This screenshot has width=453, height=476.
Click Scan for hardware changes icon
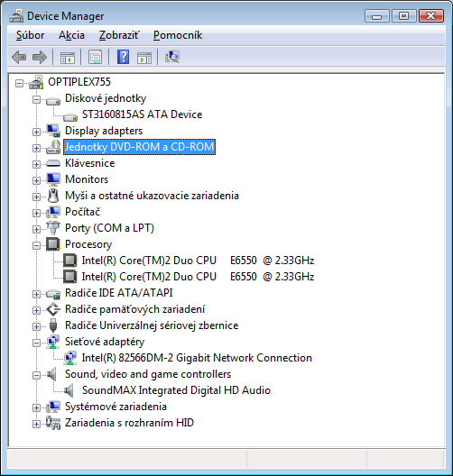(172, 57)
